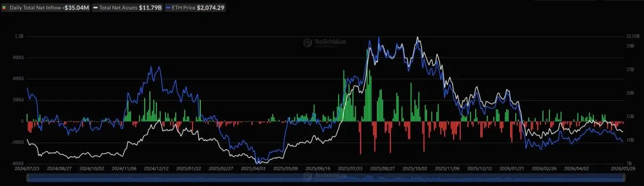644x186 pixels.
Task: Click the 2024/10/02 date axis label
Action: [x=92, y=169]
